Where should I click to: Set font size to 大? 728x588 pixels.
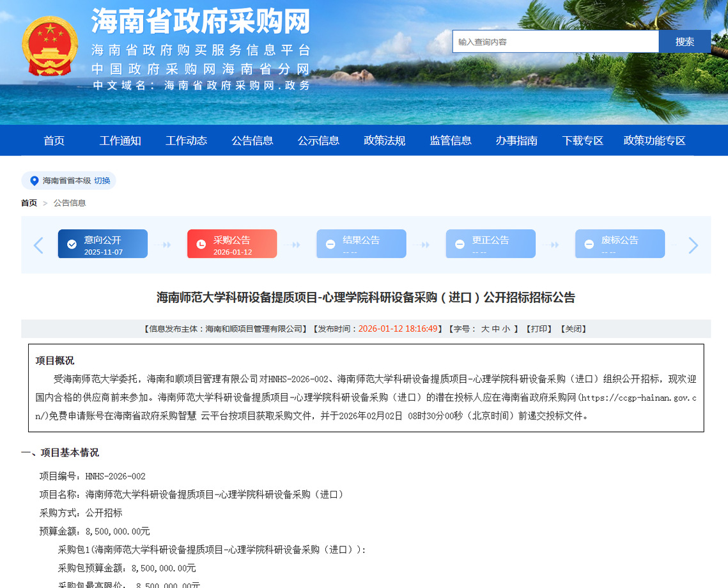click(x=485, y=329)
